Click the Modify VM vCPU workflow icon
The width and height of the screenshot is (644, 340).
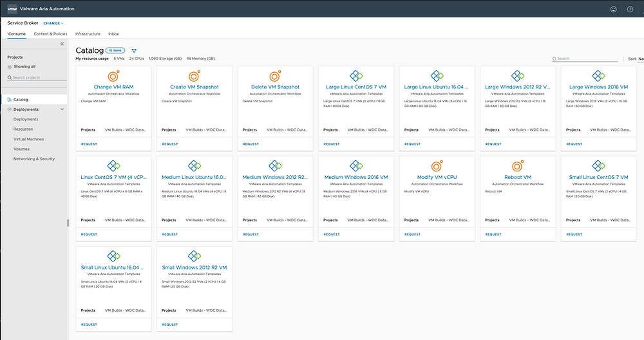tap(437, 166)
